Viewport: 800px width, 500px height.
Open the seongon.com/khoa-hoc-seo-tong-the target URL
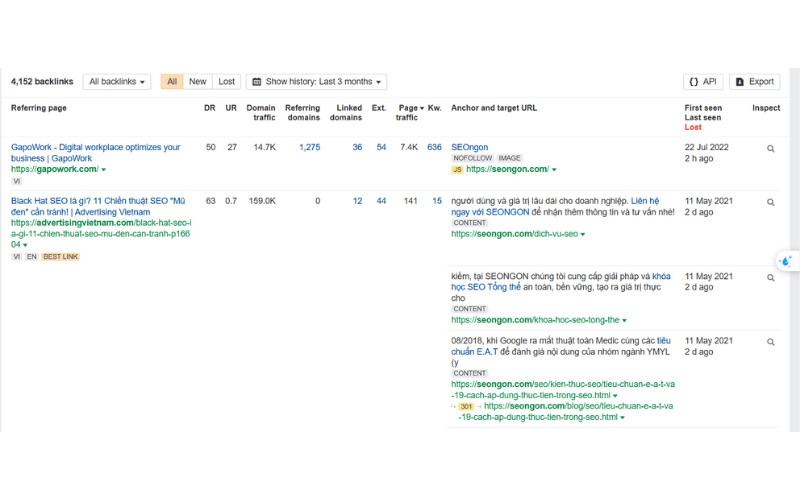click(x=535, y=320)
